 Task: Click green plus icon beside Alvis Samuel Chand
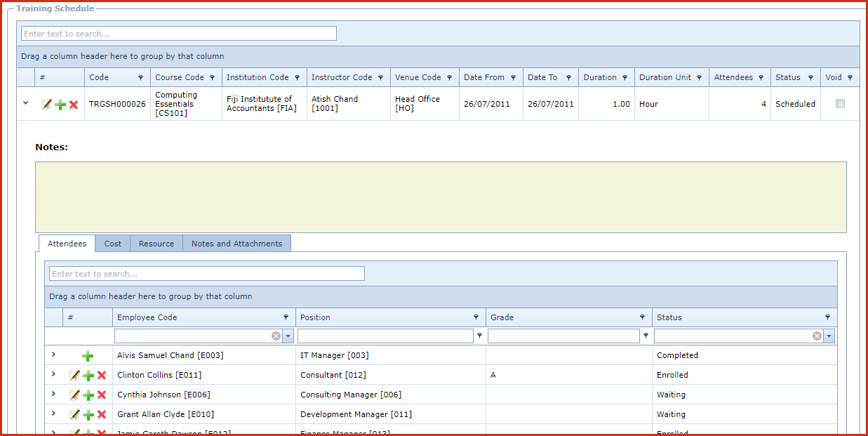[x=88, y=356]
